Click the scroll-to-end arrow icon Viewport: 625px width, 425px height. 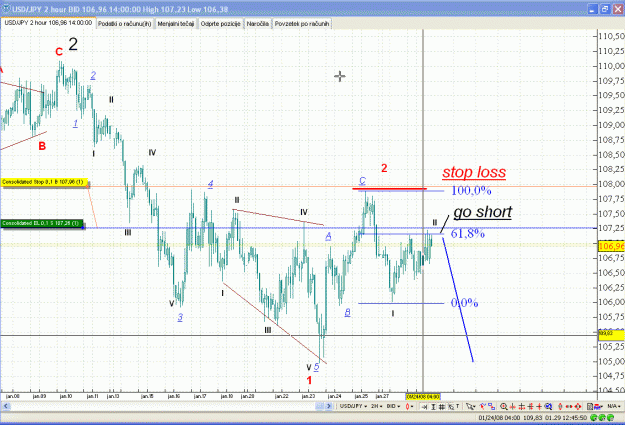point(424,407)
